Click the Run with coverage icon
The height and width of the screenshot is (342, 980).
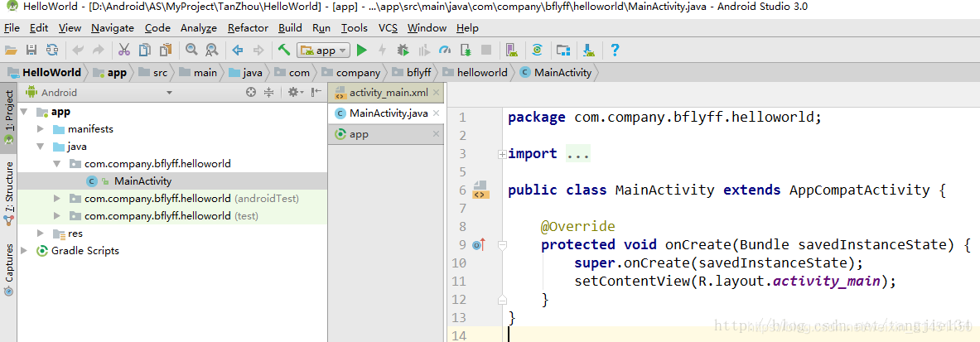click(x=424, y=50)
